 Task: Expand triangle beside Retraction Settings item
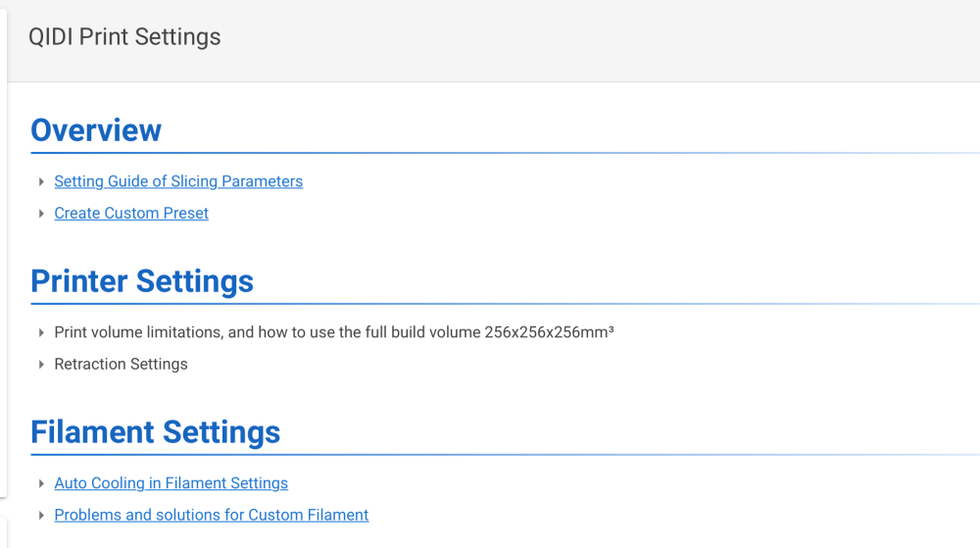point(41,364)
